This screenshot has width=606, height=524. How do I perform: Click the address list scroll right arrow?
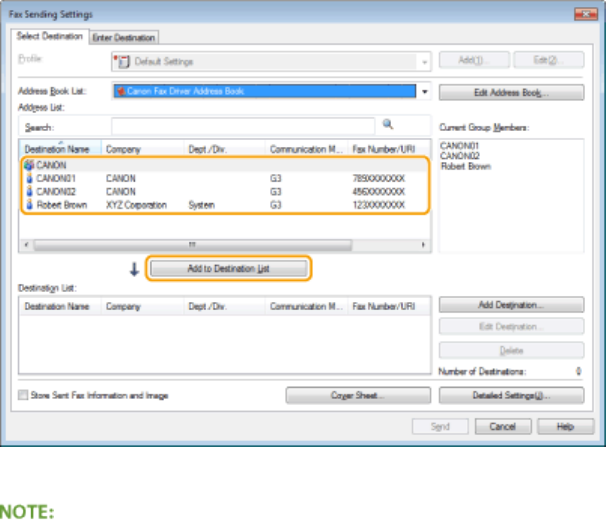[423, 245]
